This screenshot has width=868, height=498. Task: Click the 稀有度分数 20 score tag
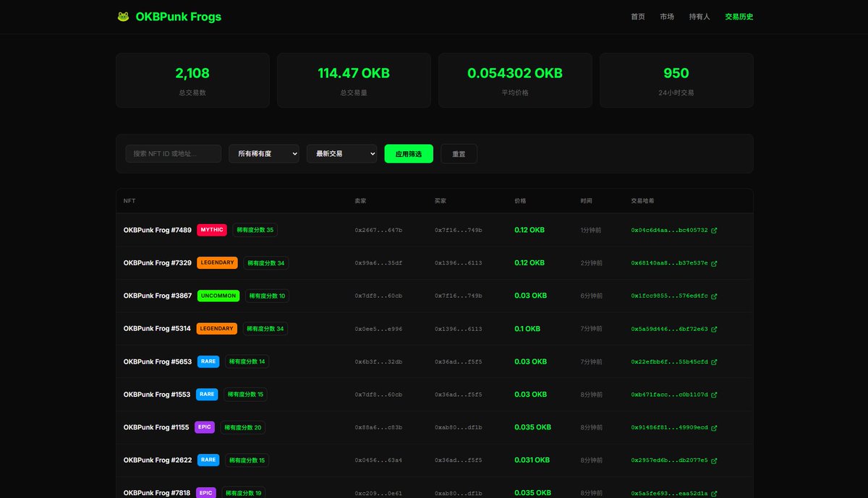pyautogui.click(x=243, y=427)
